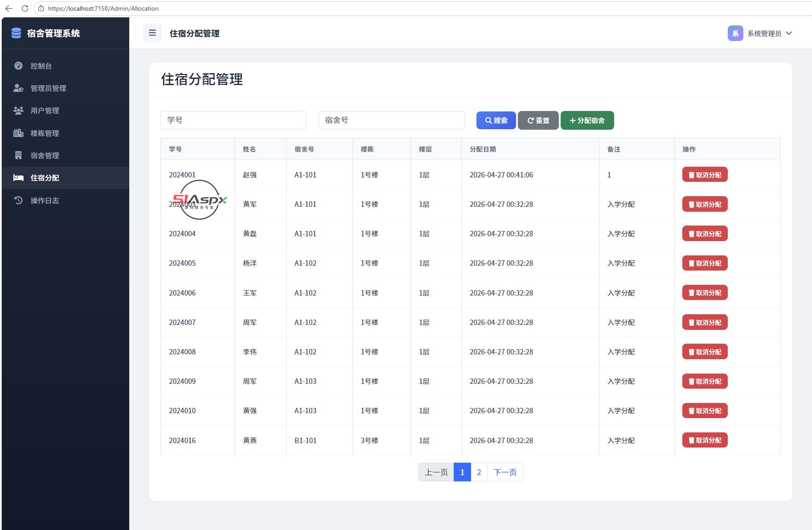Click 取消分配 for student 2024006

pyautogui.click(x=705, y=292)
